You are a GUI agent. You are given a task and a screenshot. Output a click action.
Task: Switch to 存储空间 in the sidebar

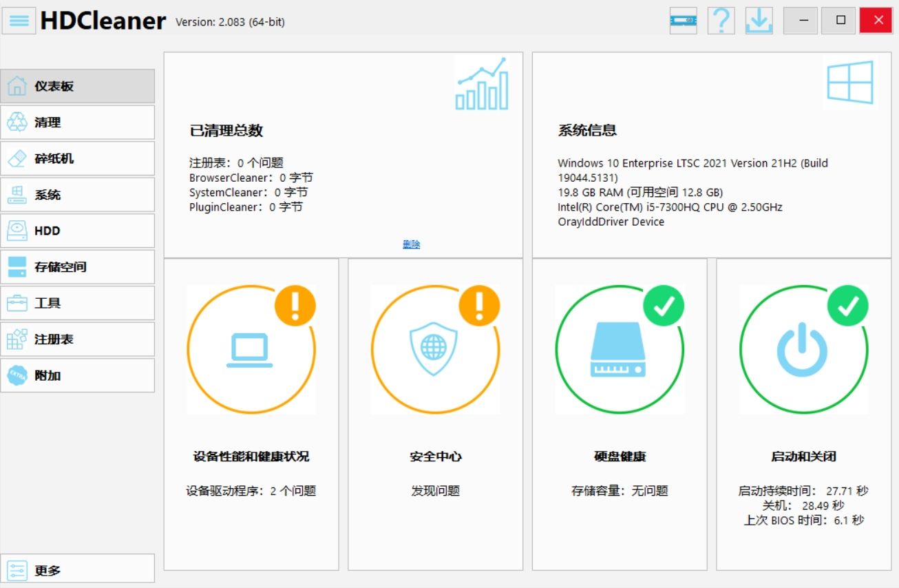click(78, 267)
